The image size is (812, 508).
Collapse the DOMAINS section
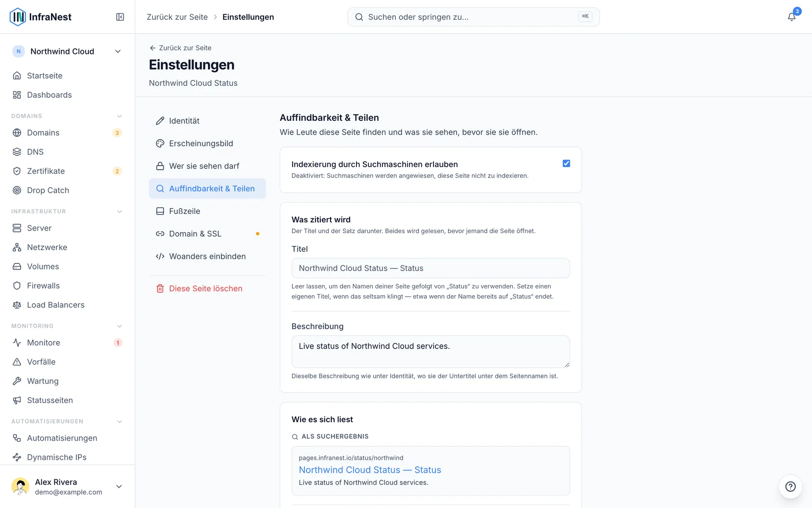pyautogui.click(x=119, y=116)
